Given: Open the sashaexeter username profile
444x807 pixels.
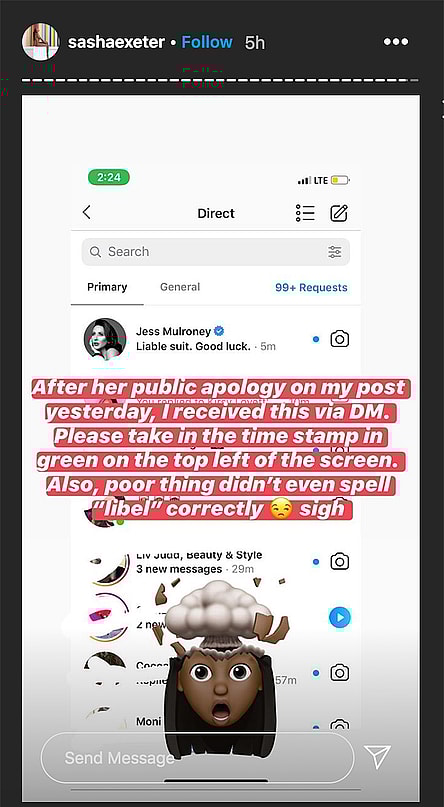Looking at the screenshot, I should [114, 42].
